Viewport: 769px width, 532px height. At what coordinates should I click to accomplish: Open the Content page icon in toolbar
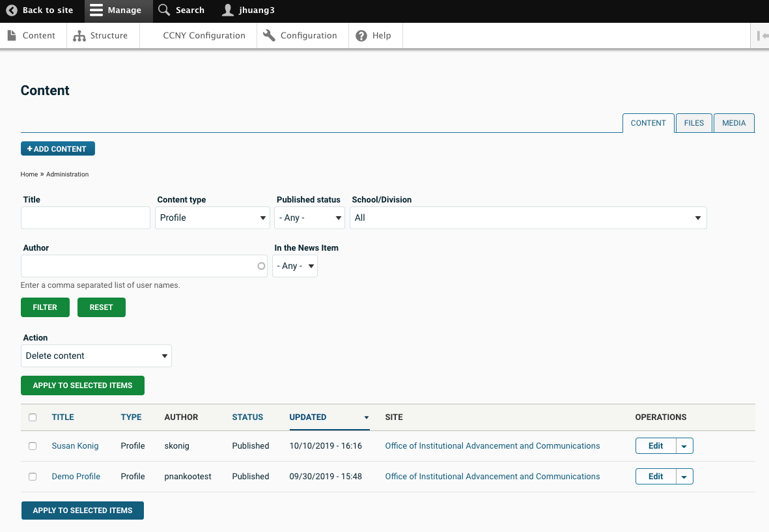(x=12, y=36)
